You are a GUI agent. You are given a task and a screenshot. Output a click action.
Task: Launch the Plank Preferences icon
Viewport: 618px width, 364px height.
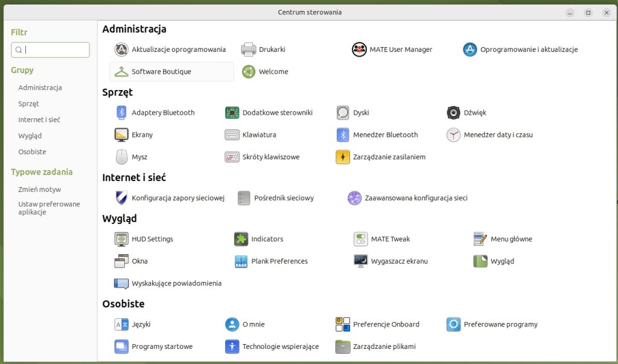[x=241, y=261]
